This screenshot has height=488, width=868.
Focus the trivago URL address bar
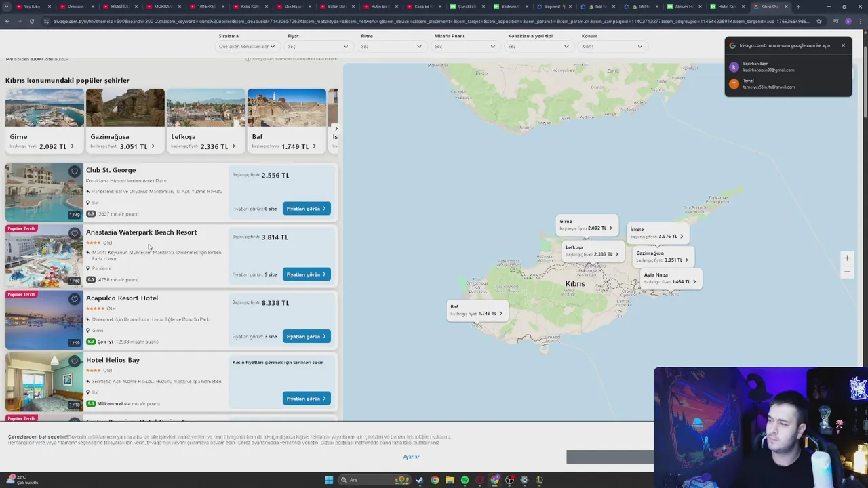tap(431, 21)
